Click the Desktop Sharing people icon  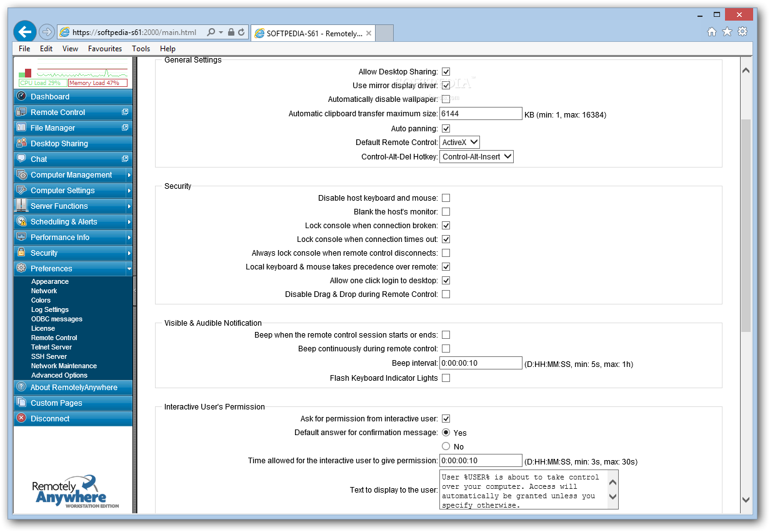point(22,143)
